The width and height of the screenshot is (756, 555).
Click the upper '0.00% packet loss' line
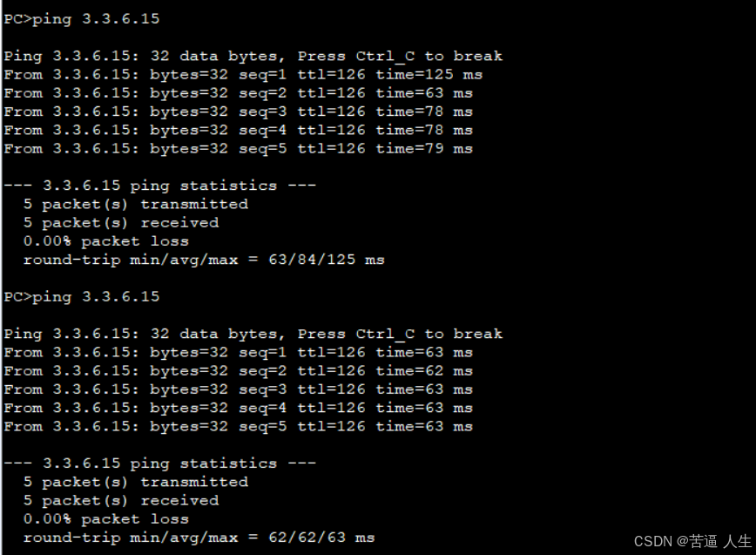[x=106, y=241]
